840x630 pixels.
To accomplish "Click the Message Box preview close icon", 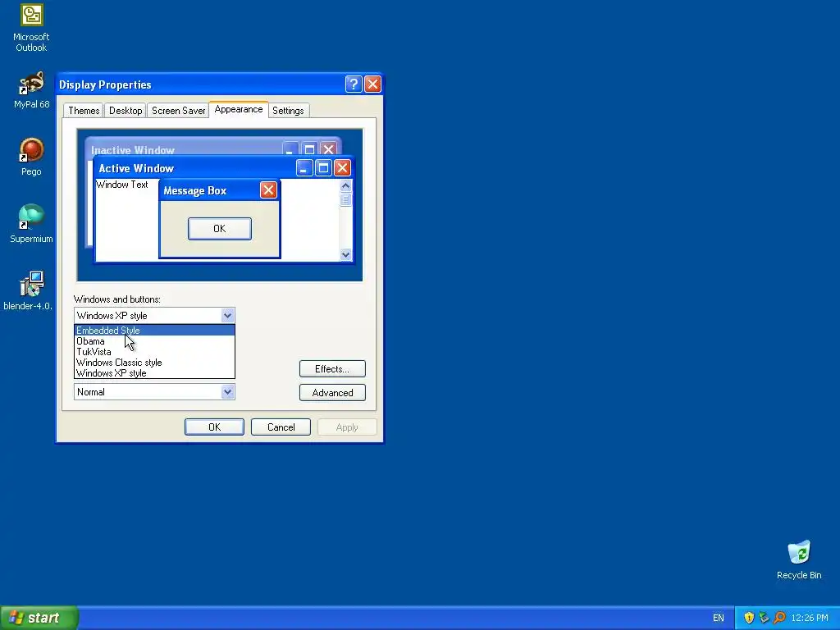I will (x=268, y=190).
